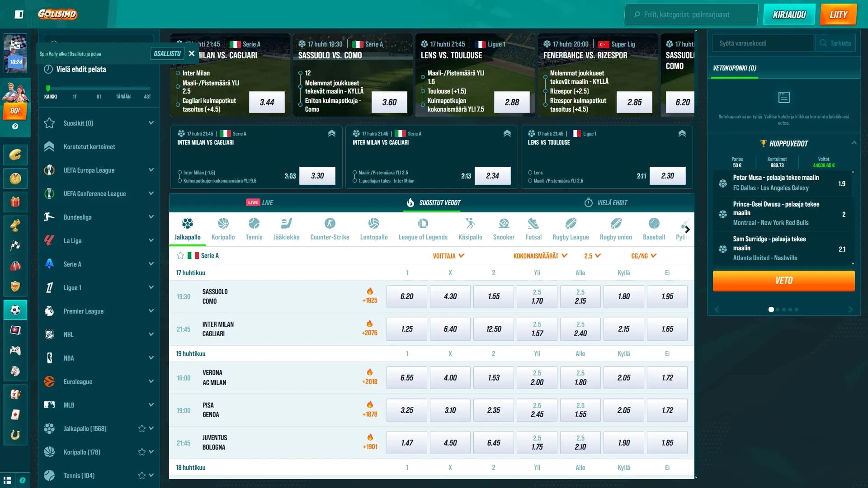Click the Tennis sport icon
The width and height of the screenshot is (868, 488).
pos(254,224)
